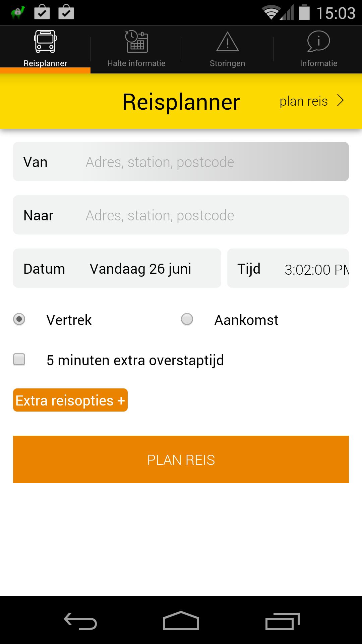Tap the right chevron beside plan reis
This screenshot has width=362, height=644.
(x=341, y=101)
